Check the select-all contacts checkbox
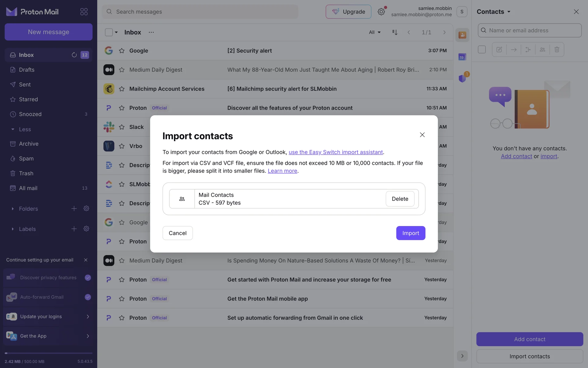 [x=482, y=49]
